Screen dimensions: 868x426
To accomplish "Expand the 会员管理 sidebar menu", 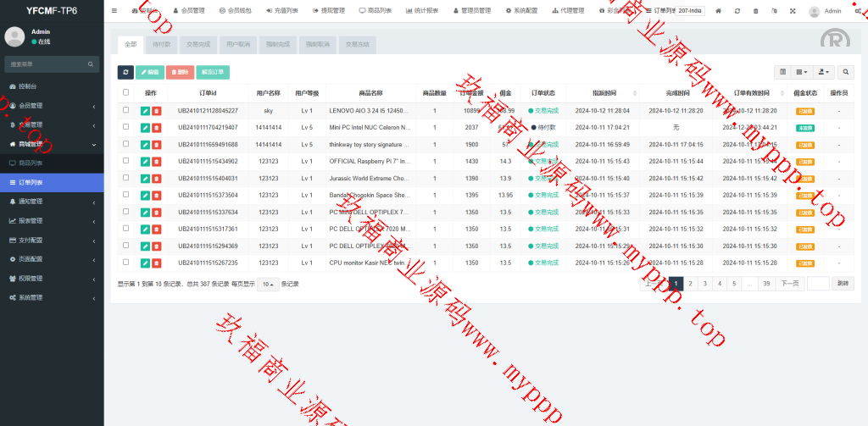I will [x=52, y=106].
